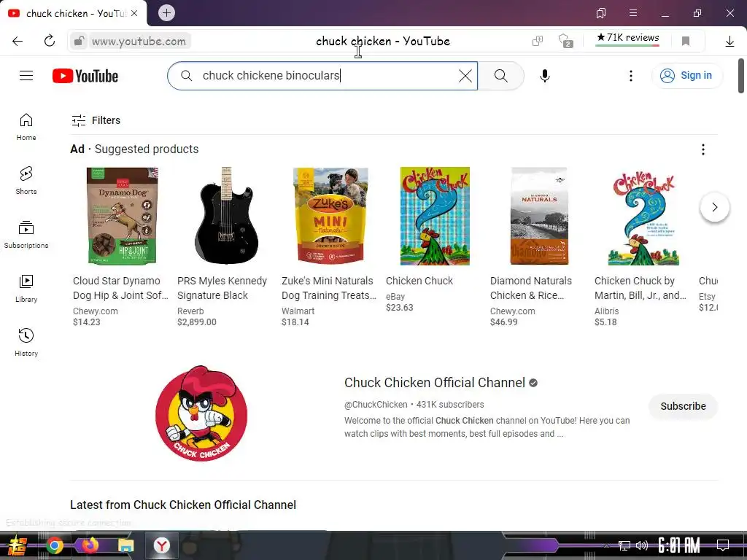Open the Filters panel
Viewport: 747px width, 560px height.
tap(96, 120)
